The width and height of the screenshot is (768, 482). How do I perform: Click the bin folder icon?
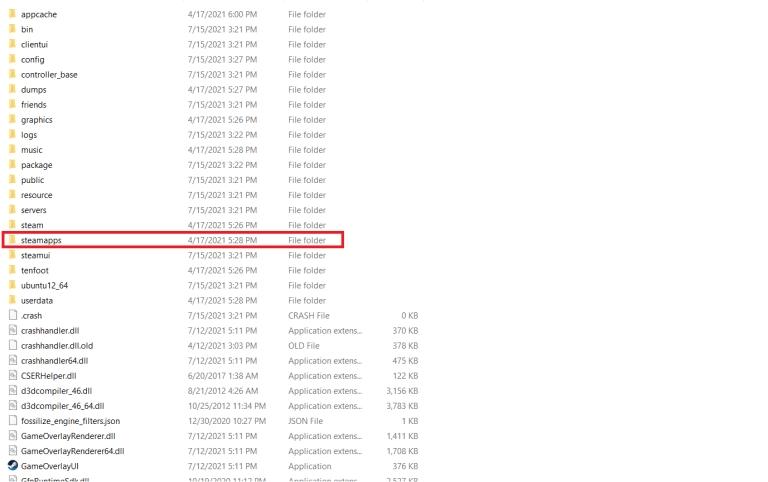pyautogui.click(x=13, y=29)
